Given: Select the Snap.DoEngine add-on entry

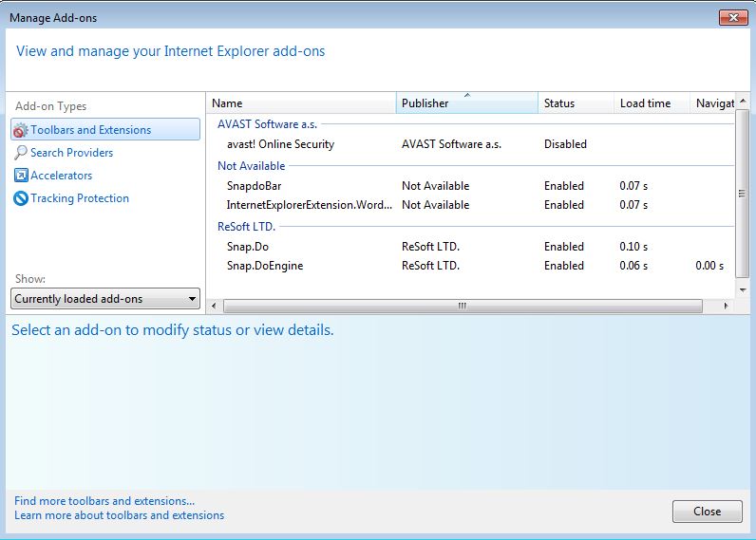Looking at the screenshot, I should pos(265,266).
